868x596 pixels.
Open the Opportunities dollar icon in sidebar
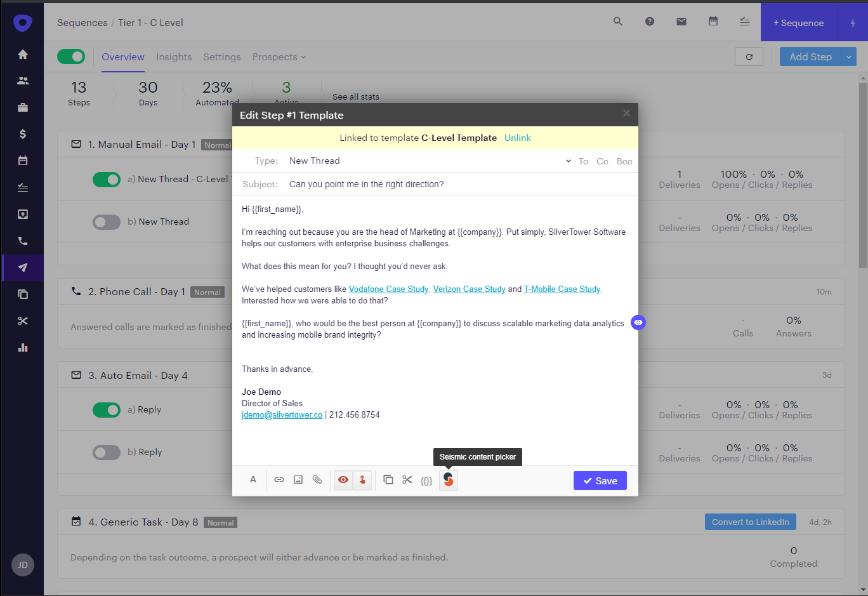[x=23, y=134]
